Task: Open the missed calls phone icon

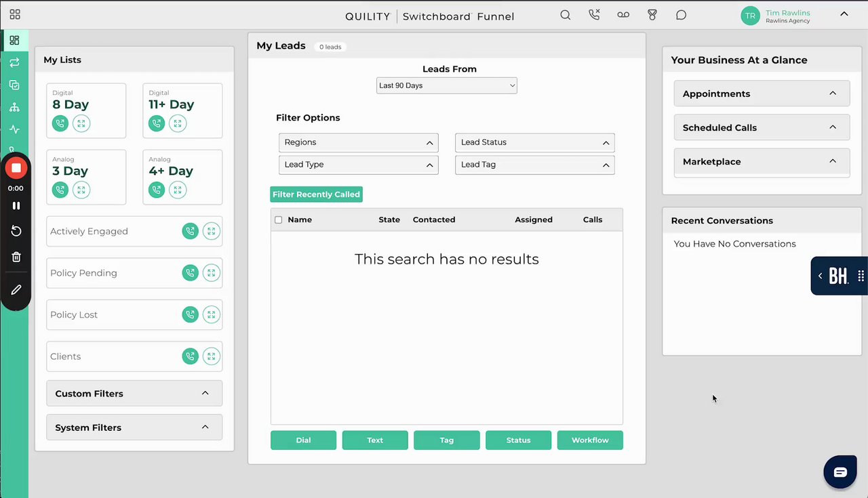Action: click(x=595, y=15)
